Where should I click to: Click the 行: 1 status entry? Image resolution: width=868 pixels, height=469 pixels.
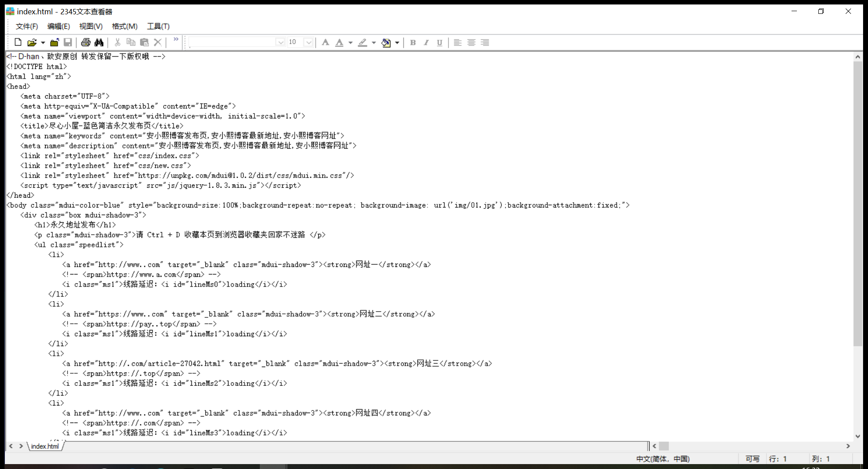(778, 459)
